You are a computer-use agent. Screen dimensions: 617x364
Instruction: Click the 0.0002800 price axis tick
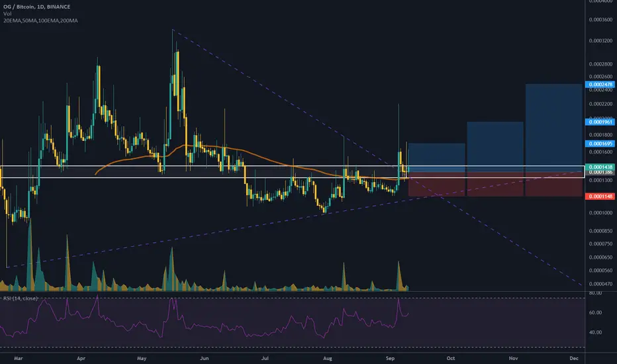tap(600, 64)
